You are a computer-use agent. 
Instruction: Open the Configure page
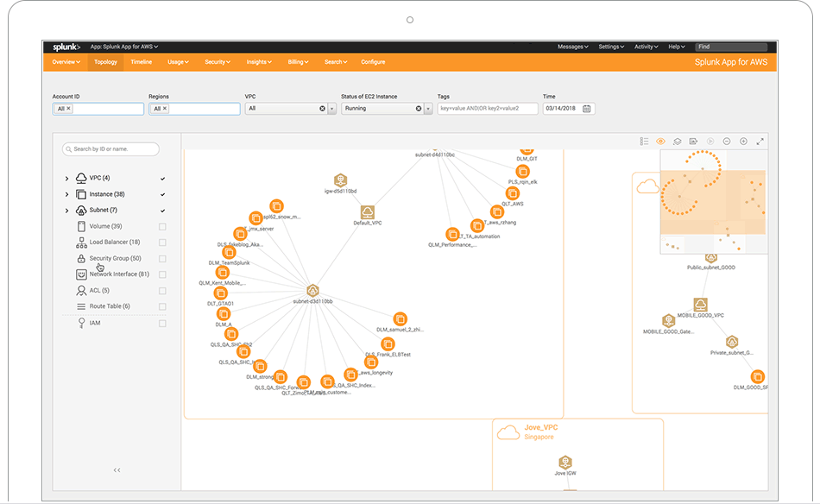[373, 61]
